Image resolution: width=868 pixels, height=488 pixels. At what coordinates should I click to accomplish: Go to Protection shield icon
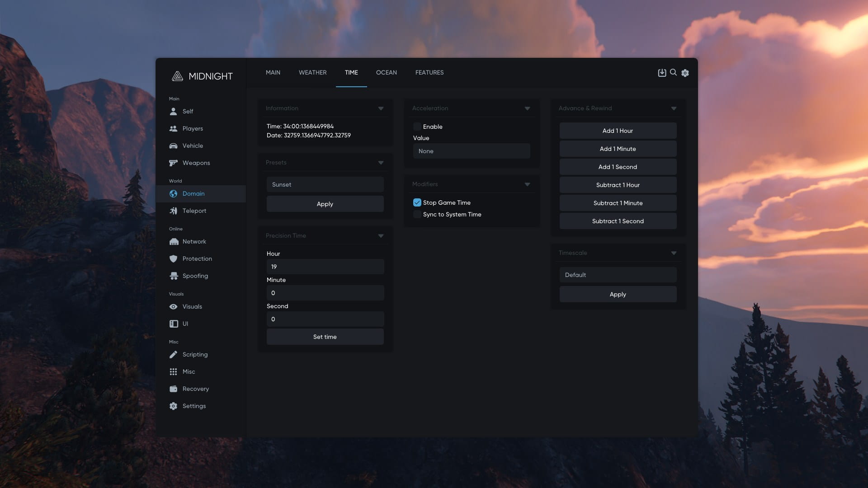(x=173, y=258)
